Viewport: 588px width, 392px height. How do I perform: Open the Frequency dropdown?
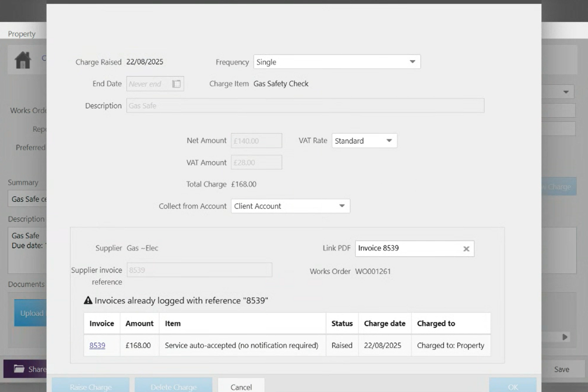pyautogui.click(x=337, y=62)
